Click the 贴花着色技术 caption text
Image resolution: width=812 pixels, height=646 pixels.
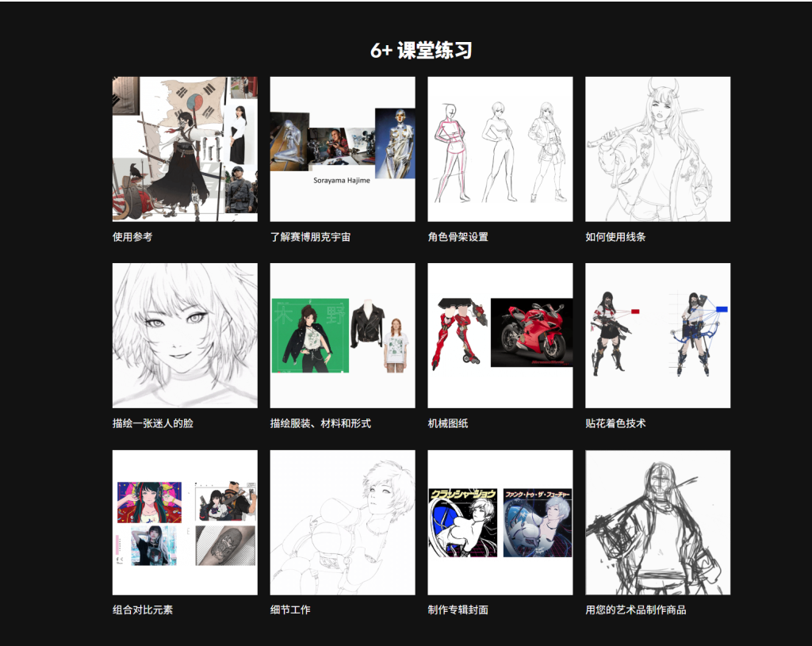pos(615,423)
